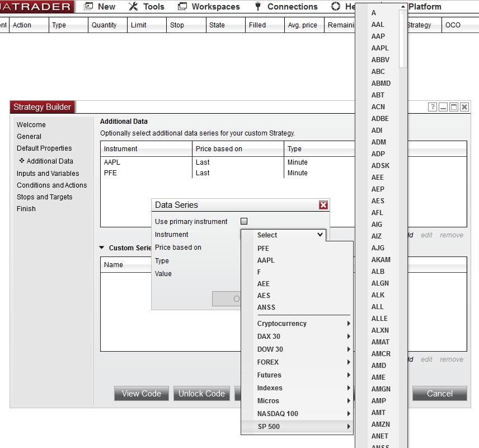
Task: Select AEE from recent instruments list
Action: [297, 284]
